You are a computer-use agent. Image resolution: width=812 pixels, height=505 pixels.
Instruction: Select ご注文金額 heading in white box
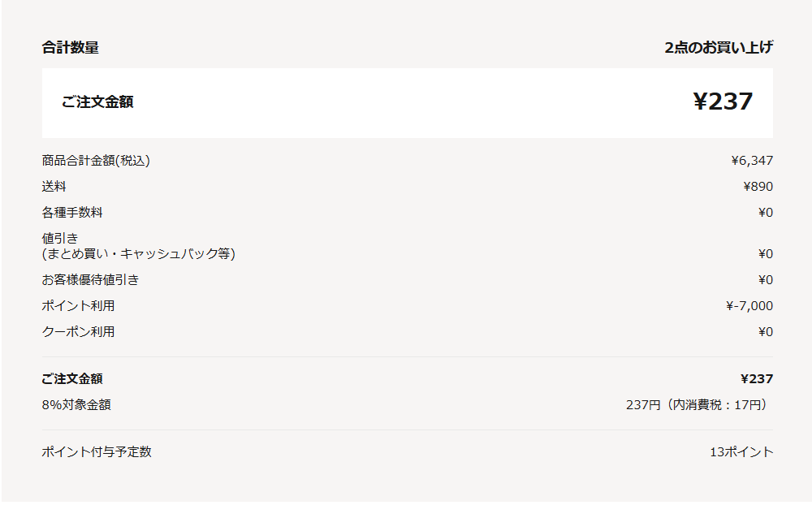tap(97, 102)
